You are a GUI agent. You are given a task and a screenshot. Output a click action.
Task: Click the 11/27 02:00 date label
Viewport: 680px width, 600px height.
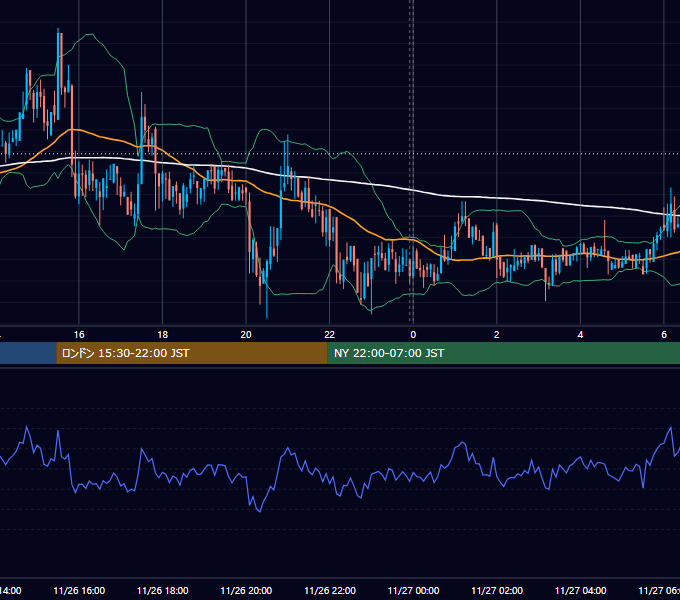[x=497, y=590]
